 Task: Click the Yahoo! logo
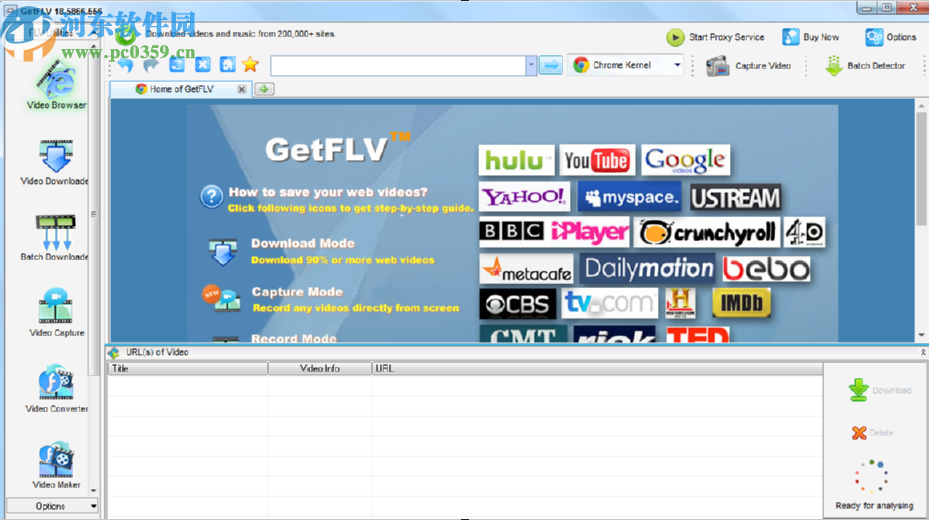tap(524, 197)
